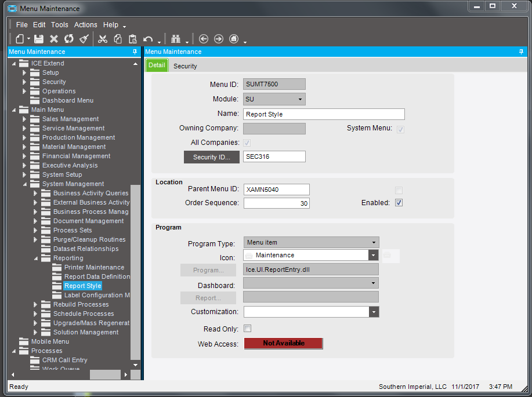Click the Home navigation icon
This screenshot has width=532, height=397.
(234, 39)
